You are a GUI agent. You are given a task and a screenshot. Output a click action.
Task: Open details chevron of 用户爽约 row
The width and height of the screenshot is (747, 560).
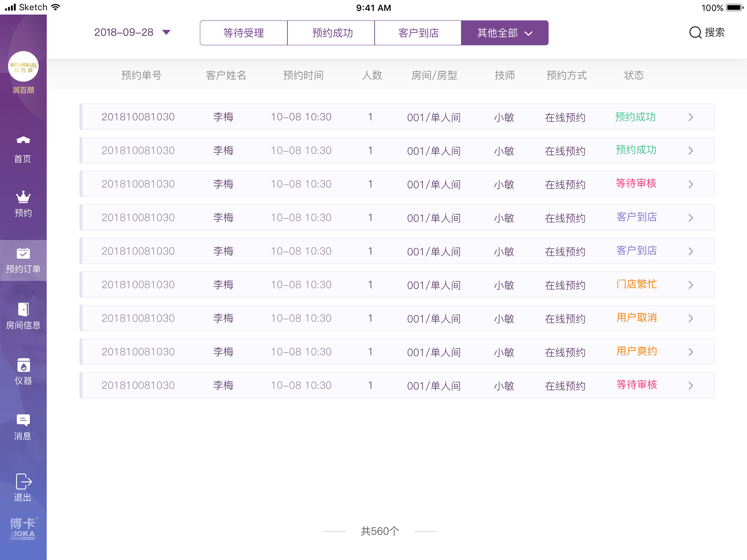coord(691,352)
